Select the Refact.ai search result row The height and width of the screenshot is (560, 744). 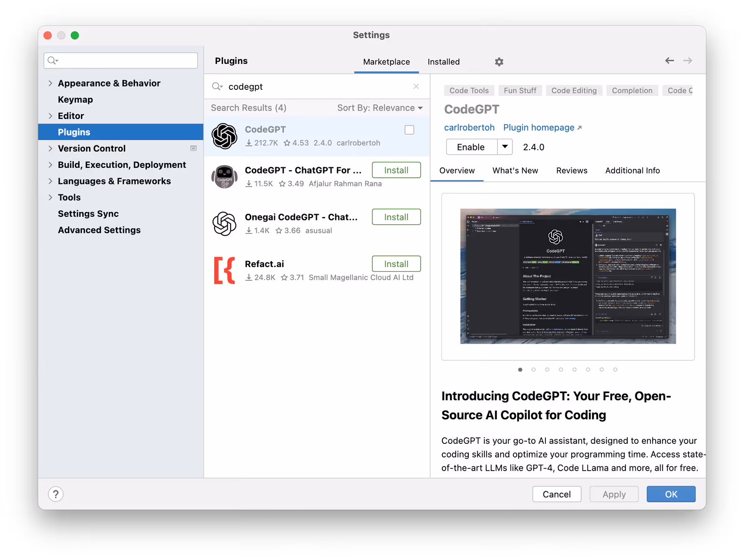pyautogui.click(x=317, y=271)
